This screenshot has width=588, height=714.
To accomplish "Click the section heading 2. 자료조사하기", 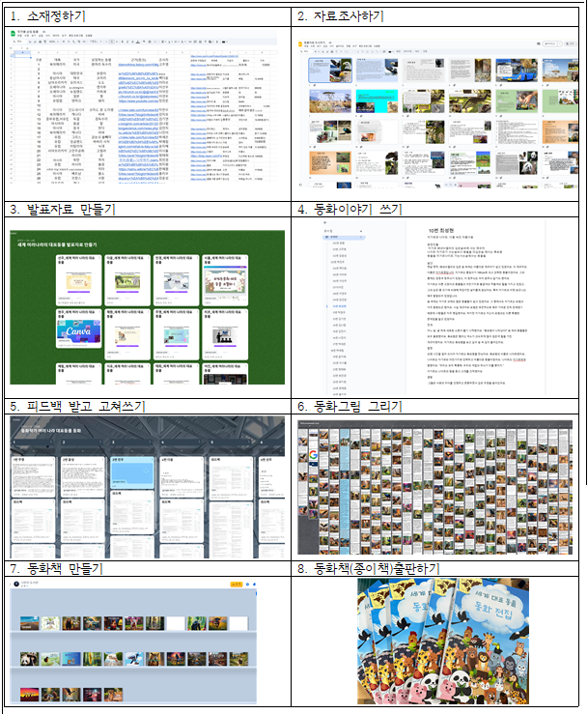I will click(341, 16).
